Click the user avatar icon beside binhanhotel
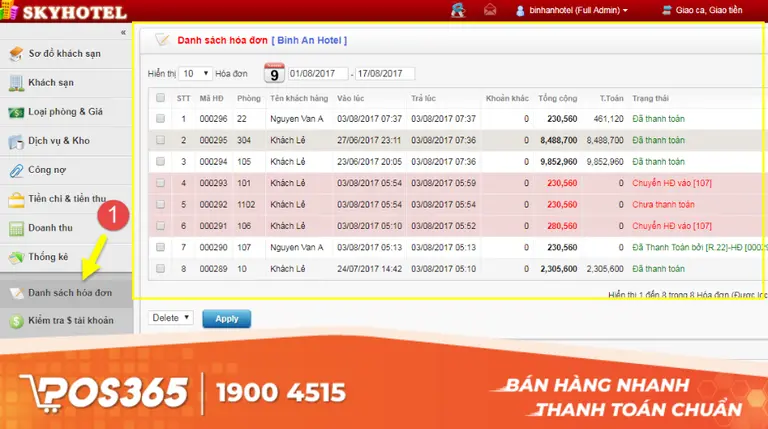 click(520, 10)
